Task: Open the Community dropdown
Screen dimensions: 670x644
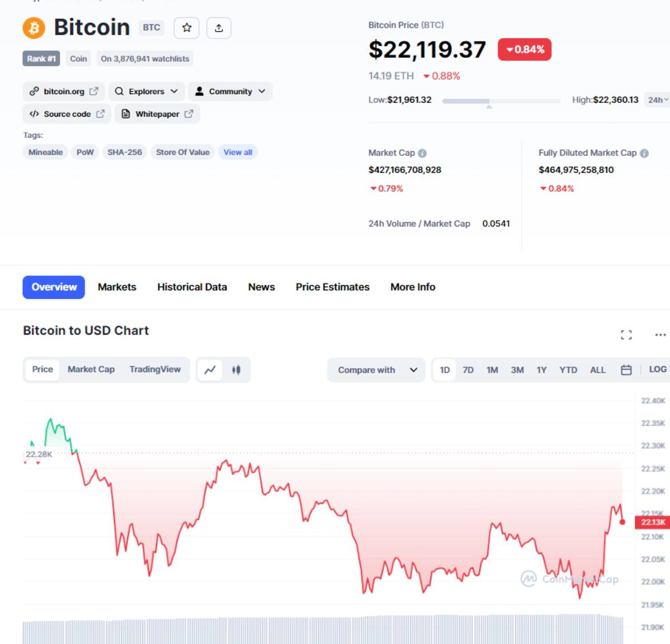Action: (230, 92)
